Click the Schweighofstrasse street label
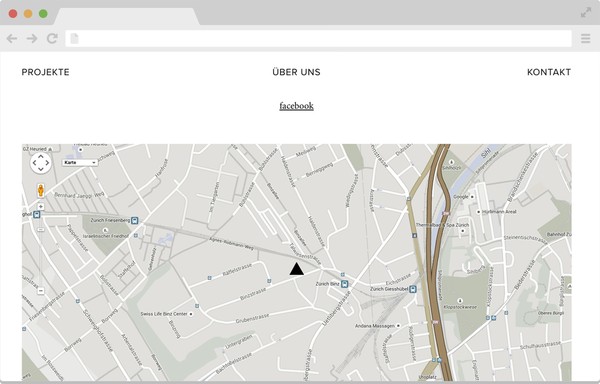The image size is (600, 384). click(x=98, y=330)
